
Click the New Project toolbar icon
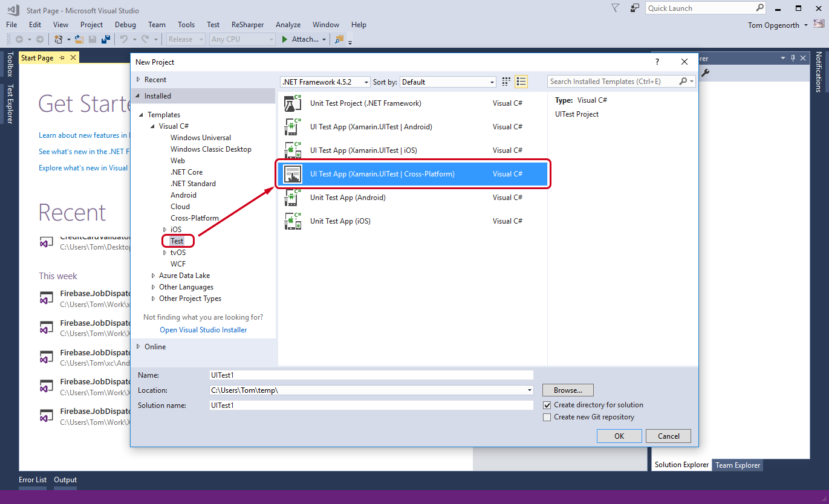coord(59,39)
